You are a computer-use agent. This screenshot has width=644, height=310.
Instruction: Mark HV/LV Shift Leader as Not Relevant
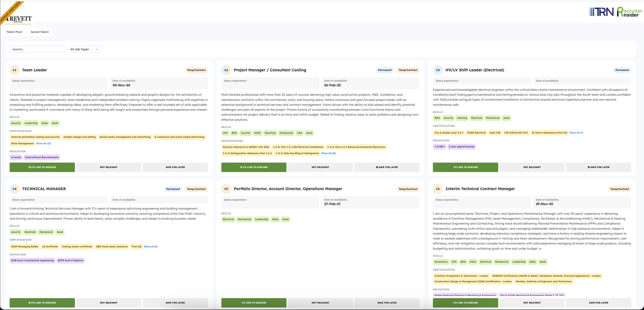pos(532,167)
